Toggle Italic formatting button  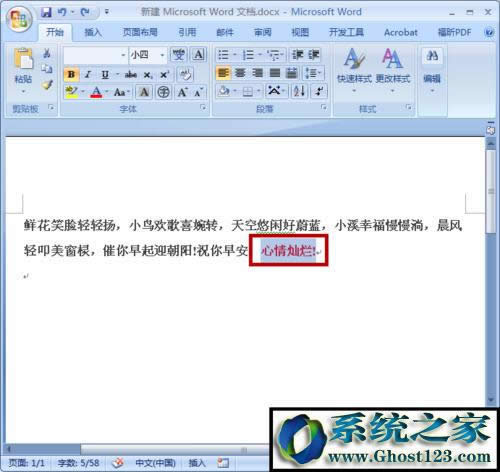pyautogui.click(x=88, y=74)
